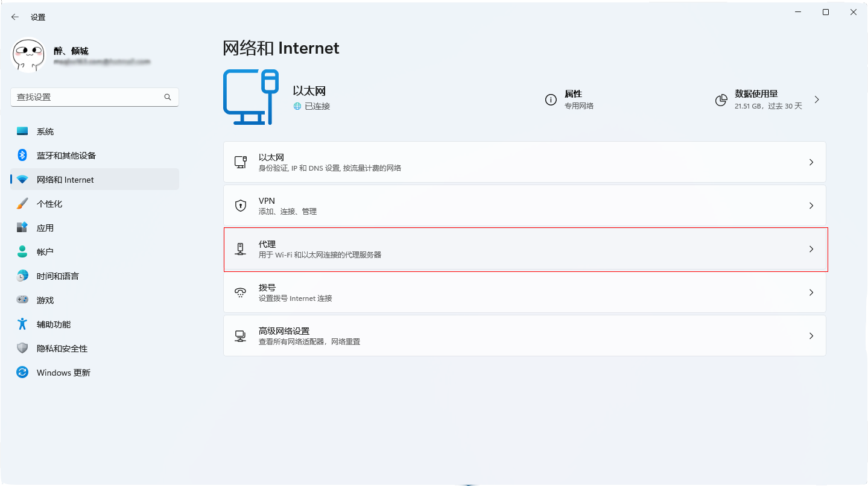
Task: Click the 帐户 person icon
Action: 22,252
